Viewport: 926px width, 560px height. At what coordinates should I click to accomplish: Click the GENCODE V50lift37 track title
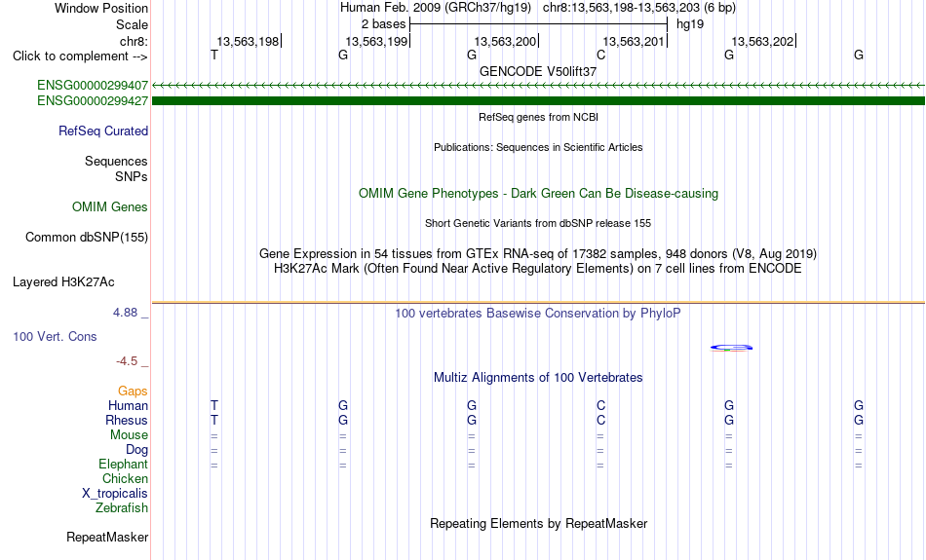point(538,71)
